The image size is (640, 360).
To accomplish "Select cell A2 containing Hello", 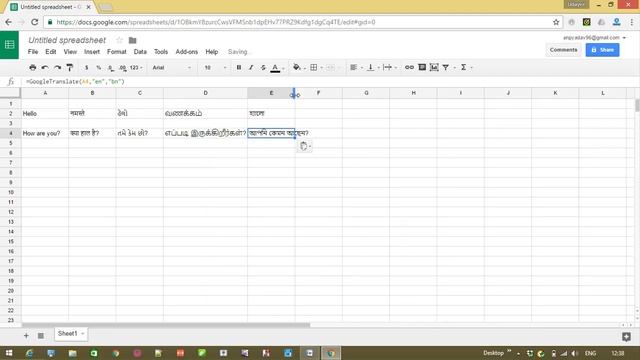I will (45, 113).
